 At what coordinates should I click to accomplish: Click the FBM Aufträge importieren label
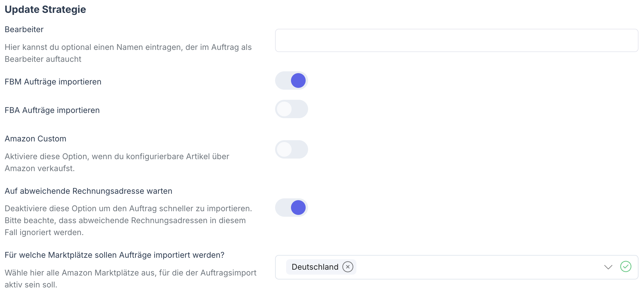53,82
